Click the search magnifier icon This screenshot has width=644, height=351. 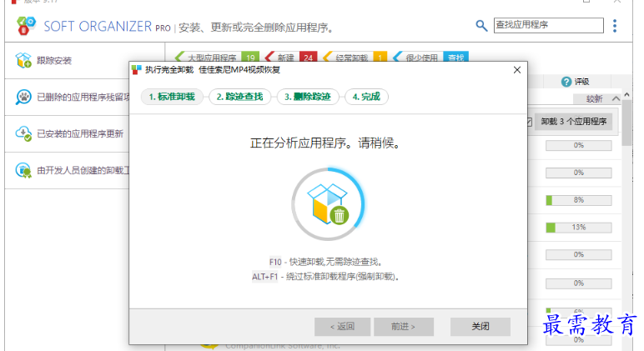[481, 26]
